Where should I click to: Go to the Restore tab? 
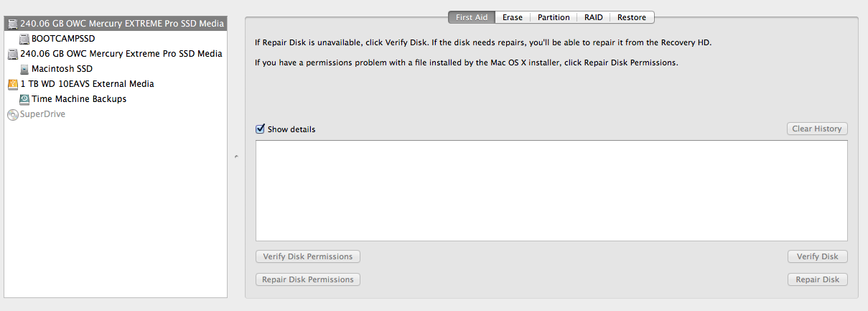(632, 17)
